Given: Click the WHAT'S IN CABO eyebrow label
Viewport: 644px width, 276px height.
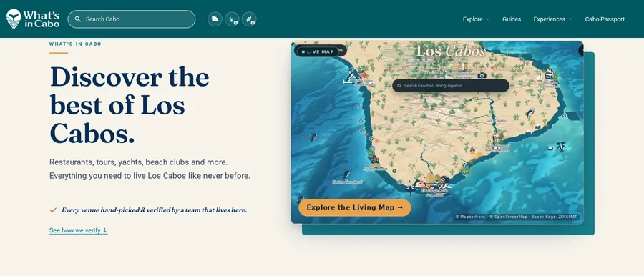Looking at the screenshot, I should [x=76, y=44].
